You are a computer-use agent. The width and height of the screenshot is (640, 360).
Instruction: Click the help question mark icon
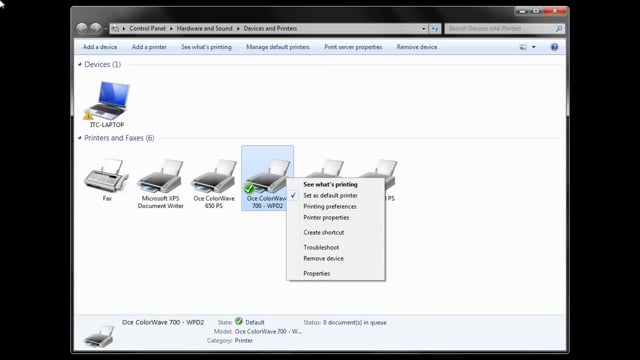click(554, 47)
